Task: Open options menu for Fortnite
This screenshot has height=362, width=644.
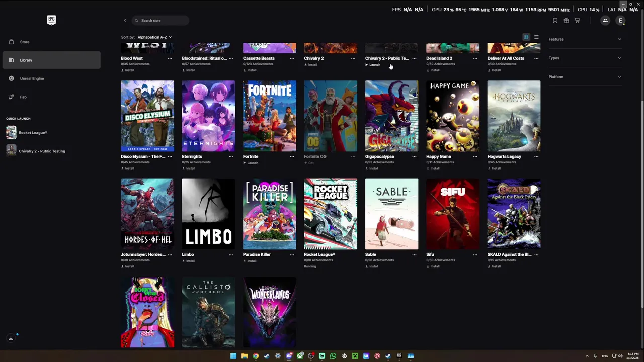Action: click(292, 156)
